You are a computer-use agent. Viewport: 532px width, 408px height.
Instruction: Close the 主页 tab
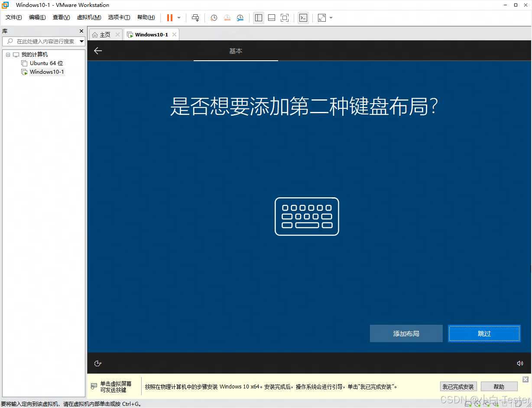pos(117,35)
